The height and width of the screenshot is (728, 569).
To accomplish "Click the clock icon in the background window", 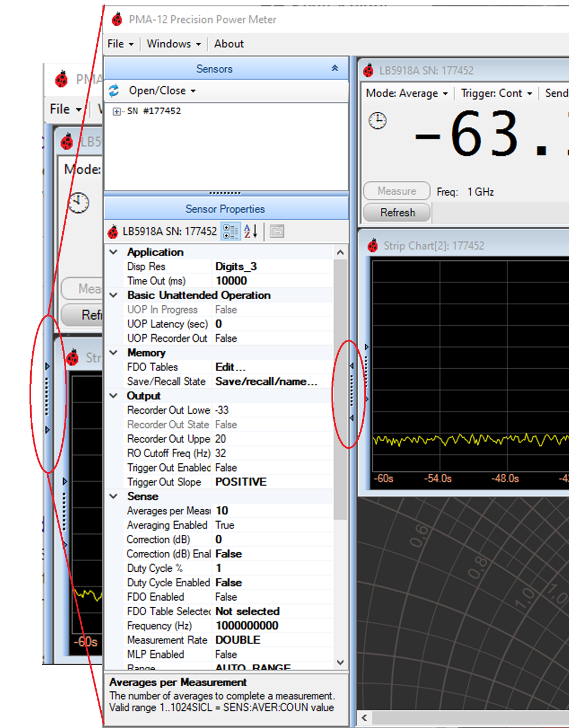I will (x=78, y=203).
